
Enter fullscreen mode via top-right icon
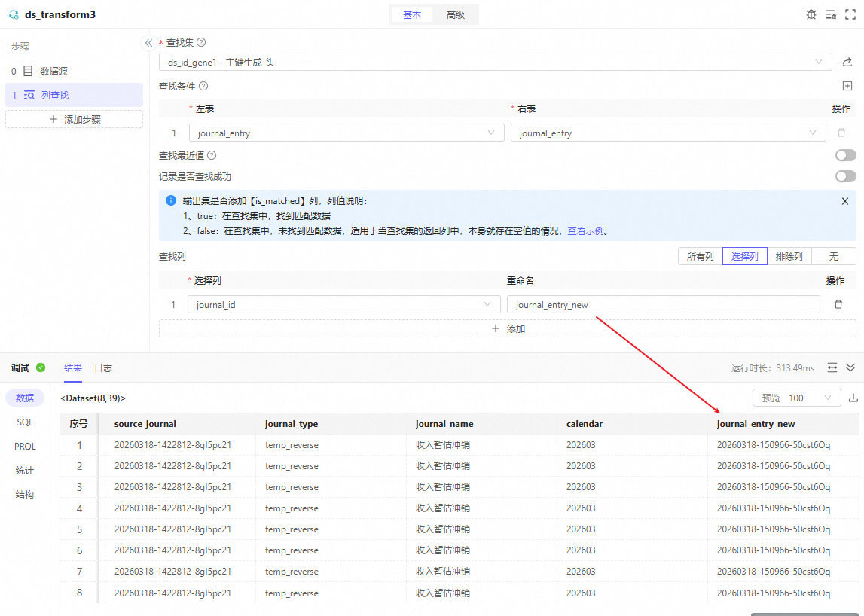click(850, 14)
